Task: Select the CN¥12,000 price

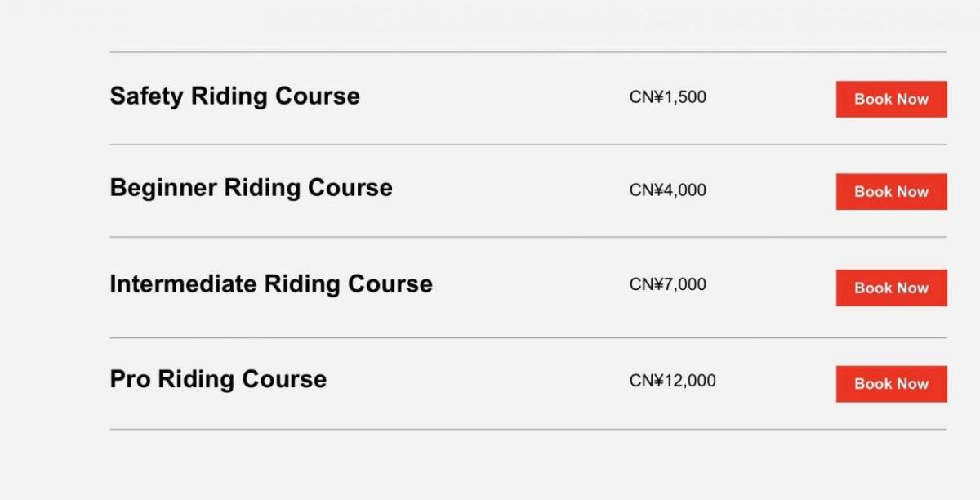Action: 672,381
